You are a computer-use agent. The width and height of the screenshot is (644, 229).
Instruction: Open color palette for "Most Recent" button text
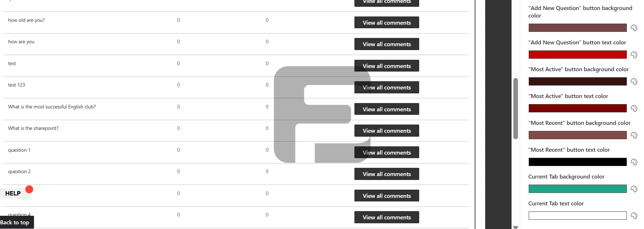[634, 162]
